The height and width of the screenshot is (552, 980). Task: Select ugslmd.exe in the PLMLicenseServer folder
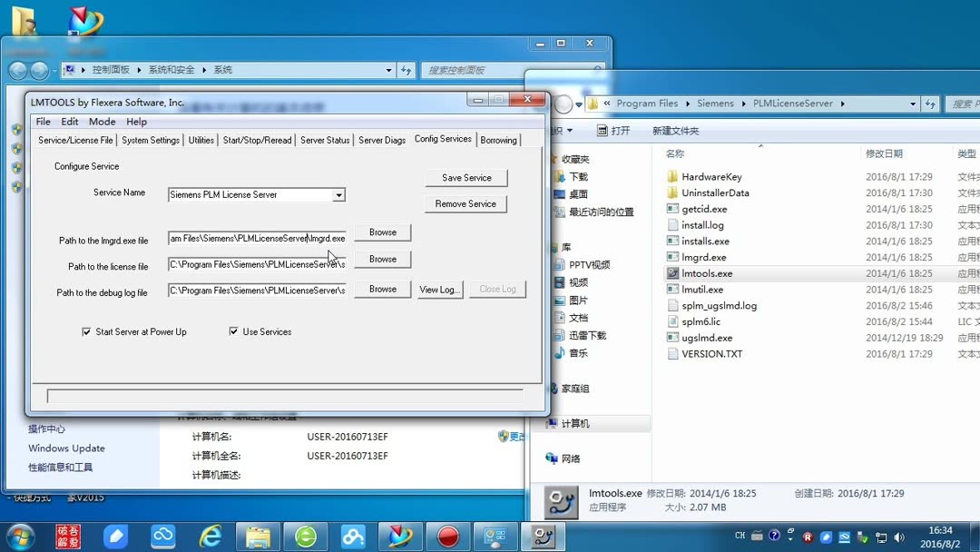pyautogui.click(x=705, y=337)
